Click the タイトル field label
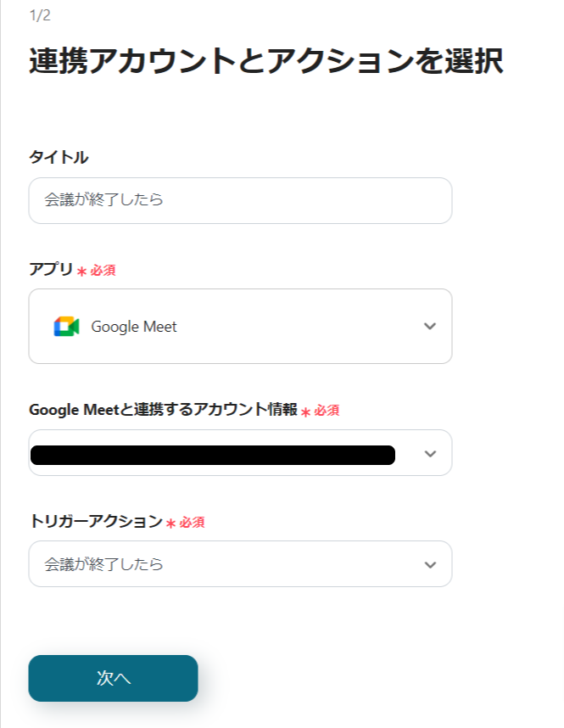Screen dimensions: 564x728 coord(59,157)
